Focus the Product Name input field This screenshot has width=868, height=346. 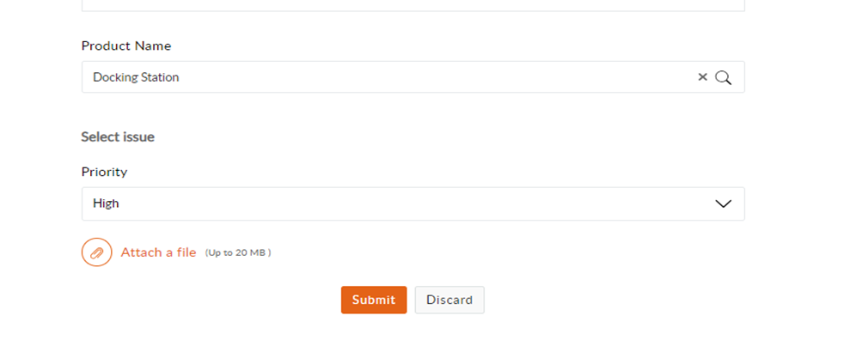[x=387, y=77]
